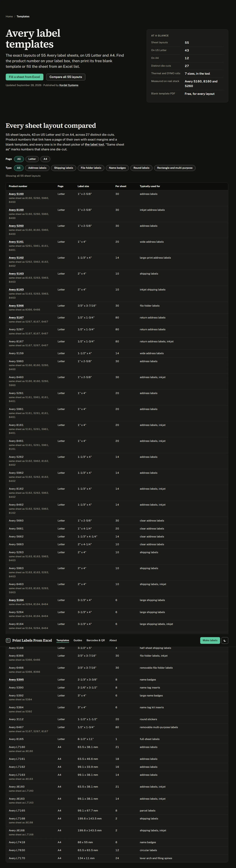Open Barcodes & QR nav item
The image size is (236, 868).
[x=96, y=640]
